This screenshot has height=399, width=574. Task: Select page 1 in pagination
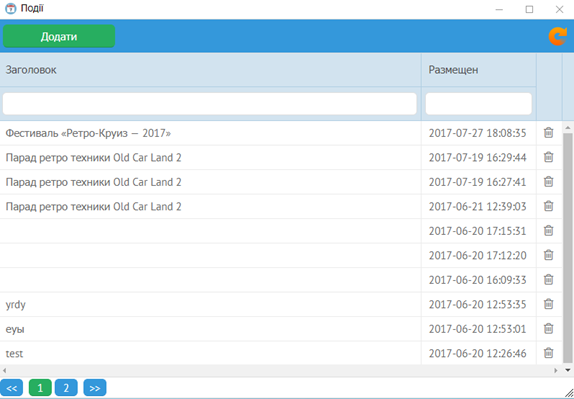coord(40,388)
